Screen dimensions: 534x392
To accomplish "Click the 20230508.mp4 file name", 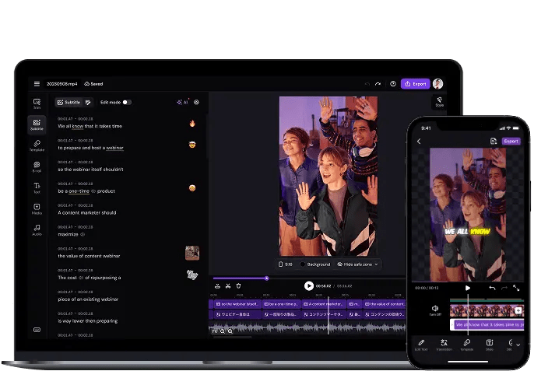I will coord(62,84).
